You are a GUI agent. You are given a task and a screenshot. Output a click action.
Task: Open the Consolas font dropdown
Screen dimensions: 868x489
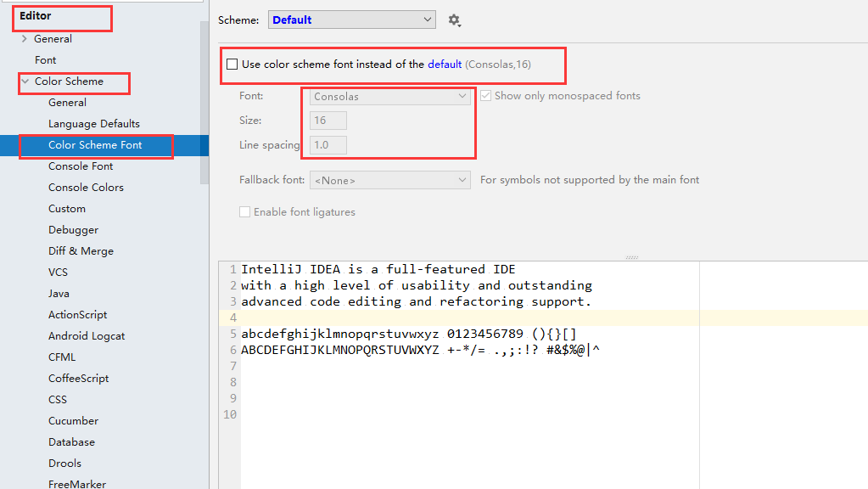coord(389,97)
